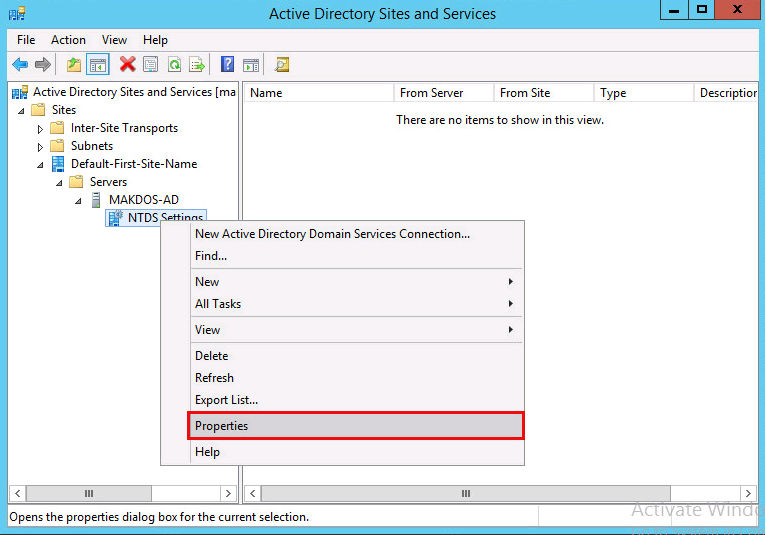Open the Help menu in the menu bar

[x=155, y=40]
